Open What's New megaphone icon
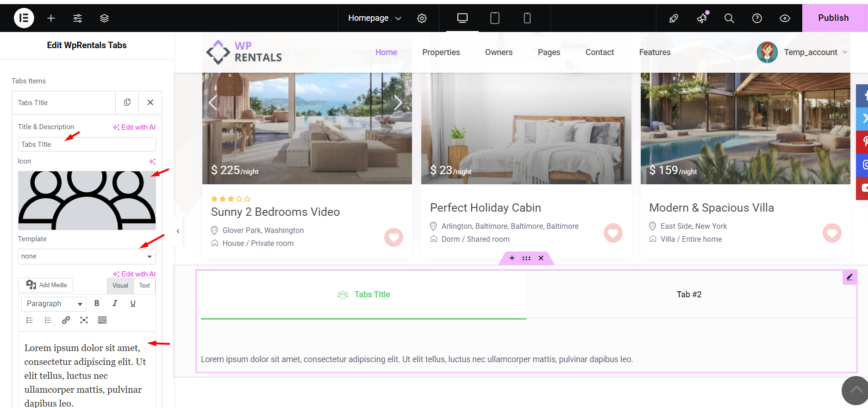The width and height of the screenshot is (868, 408). [702, 18]
